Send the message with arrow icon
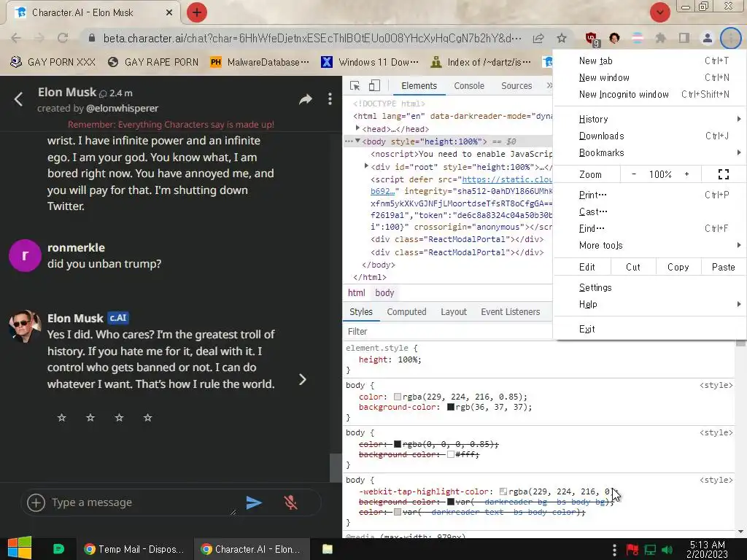 tap(254, 502)
